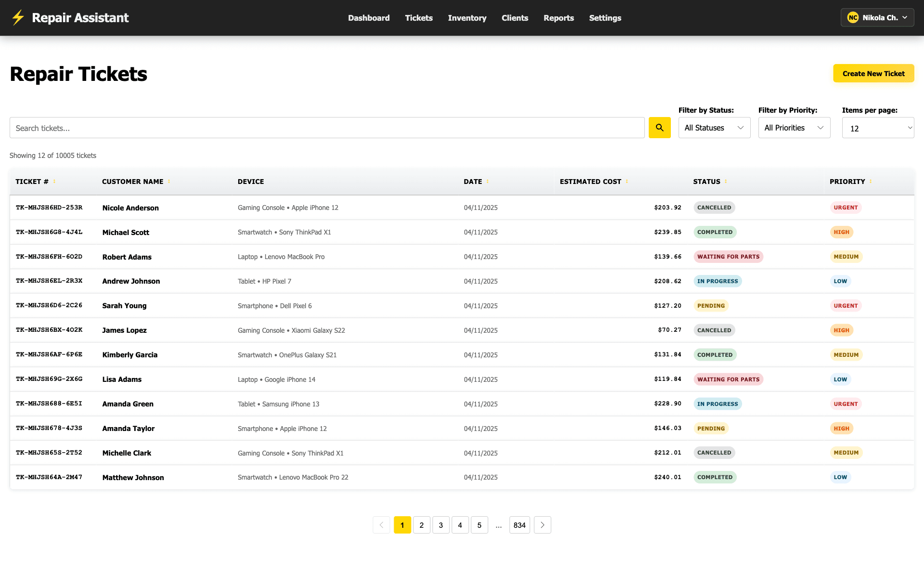This screenshot has width=924, height=574.
Task: Go to next page with right chevron
Action: coord(542,525)
